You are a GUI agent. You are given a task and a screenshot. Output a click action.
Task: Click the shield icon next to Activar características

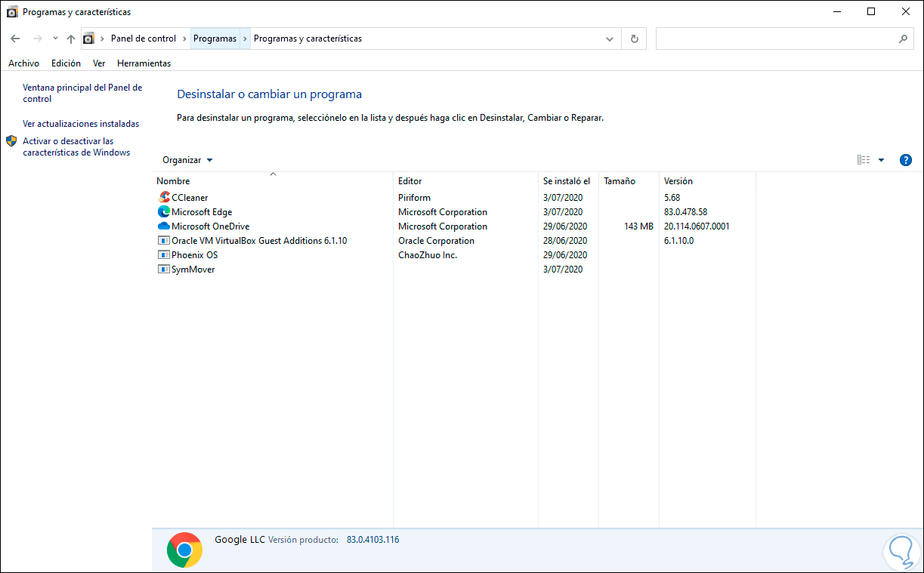pyautogui.click(x=11, y=141)
